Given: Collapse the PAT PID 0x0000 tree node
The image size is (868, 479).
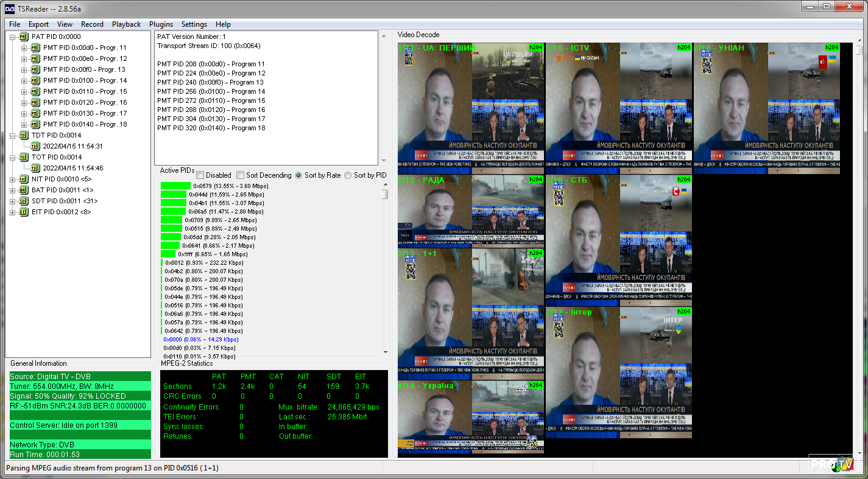Looking at the screenshot, I should (x=13, y=37).
